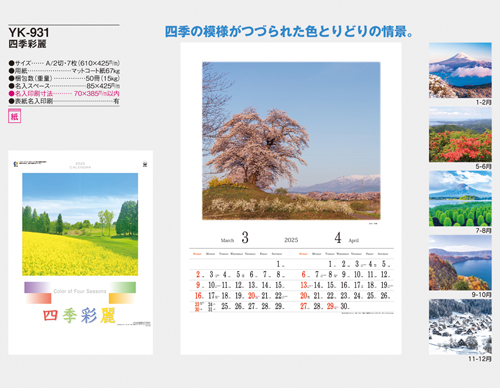Click the 5-6月 label
The width and height of the screenshot is (500, 388).
tap(483, 166)
